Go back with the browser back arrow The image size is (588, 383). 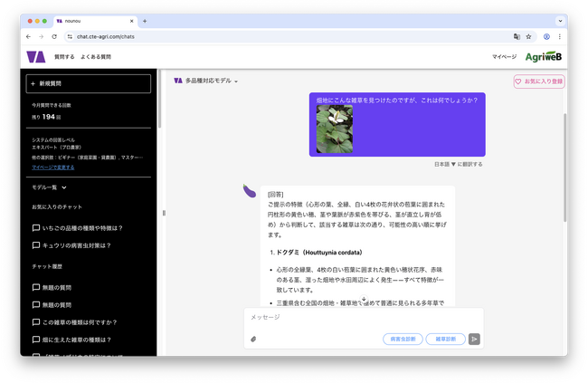click(28, 37)
